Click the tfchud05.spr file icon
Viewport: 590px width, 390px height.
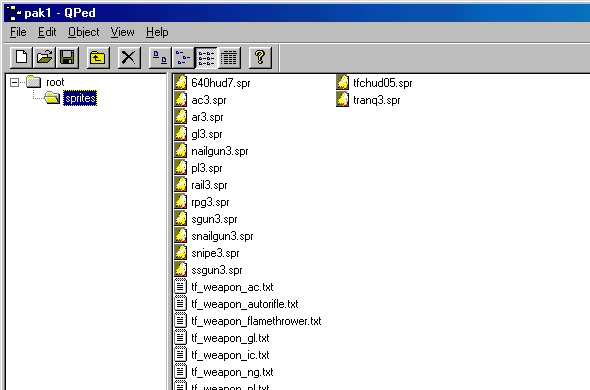[x=342, y=82]
